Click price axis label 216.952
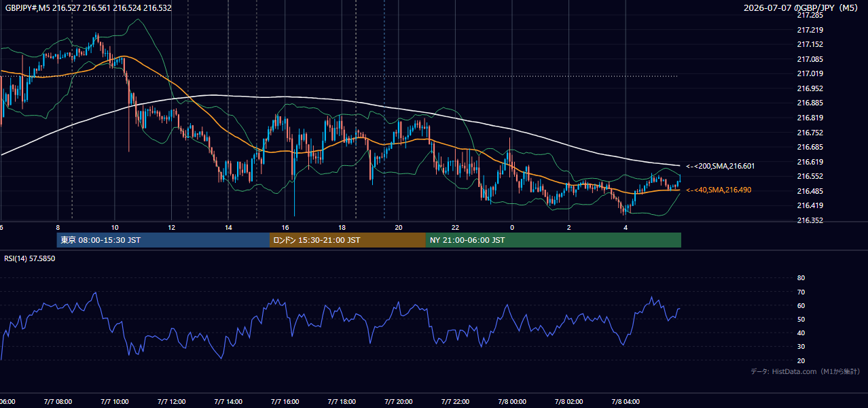This screenshot has height=408, width=868. [810, 88]
